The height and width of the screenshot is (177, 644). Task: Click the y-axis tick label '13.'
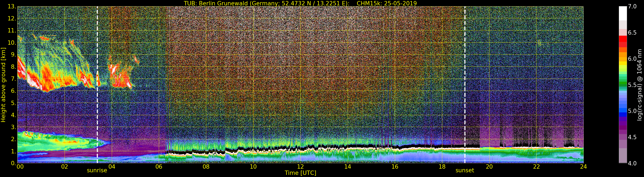[12, 6]
